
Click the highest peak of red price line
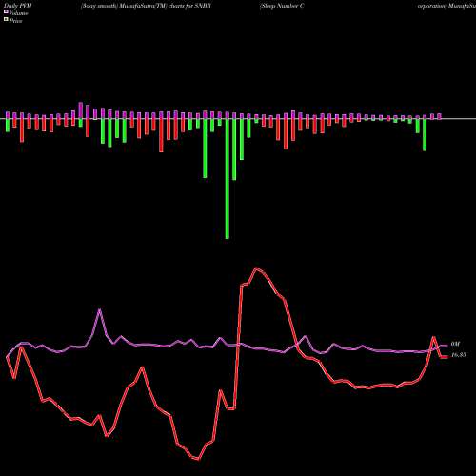coord(256,269)
